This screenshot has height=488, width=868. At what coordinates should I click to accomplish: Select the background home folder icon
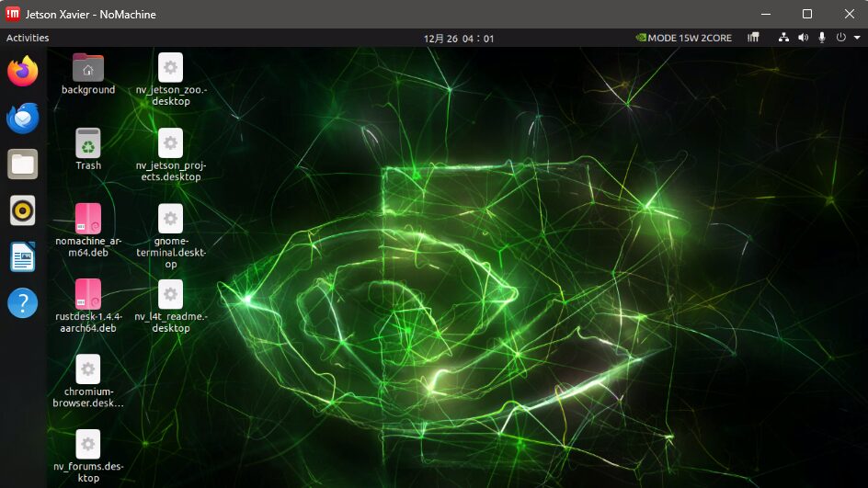coord(88,68)
